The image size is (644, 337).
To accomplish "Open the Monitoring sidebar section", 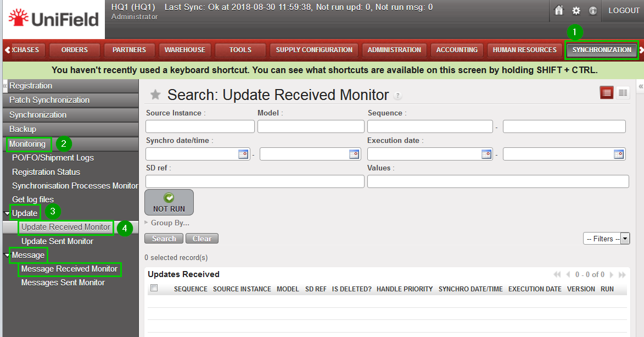I will click(71, 144).
